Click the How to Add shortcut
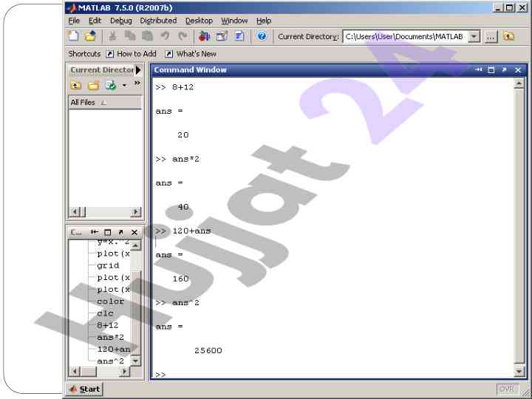This screenshot has height=399, width=532. (131, 54)
